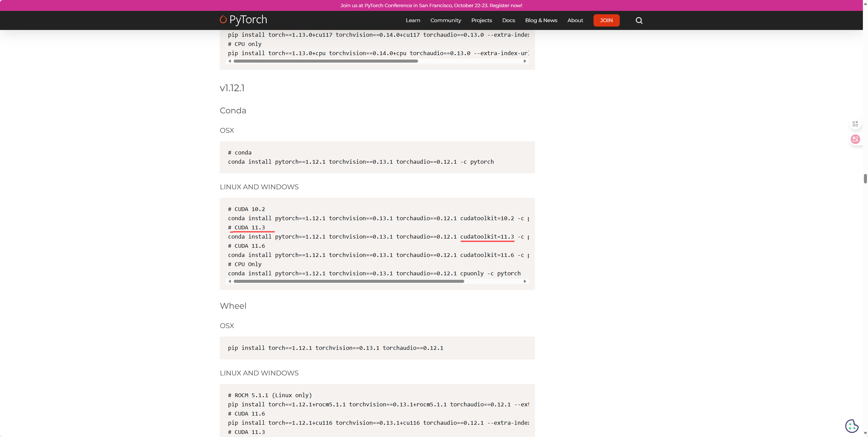Click the cookie preferences icon
868x437 pixels.
coord(851,426)
